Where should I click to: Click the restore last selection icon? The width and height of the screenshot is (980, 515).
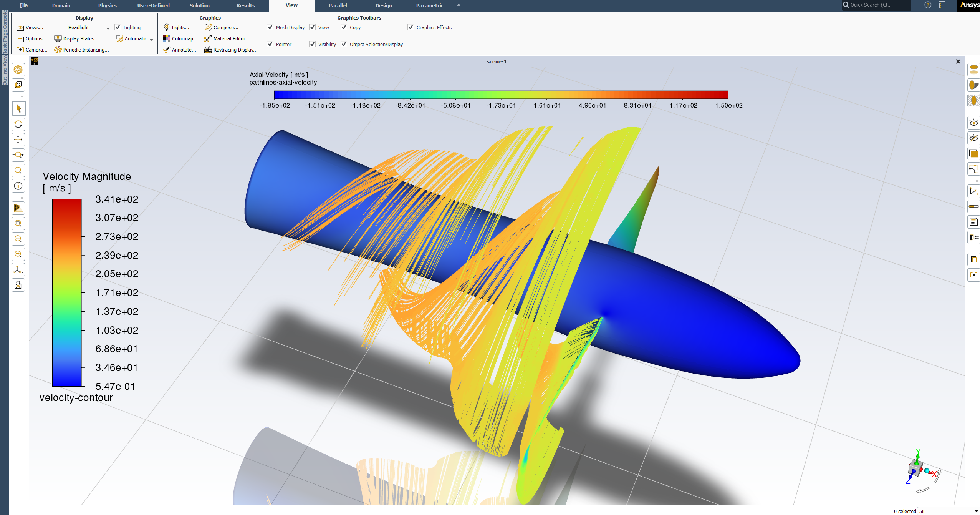(974, 169)
